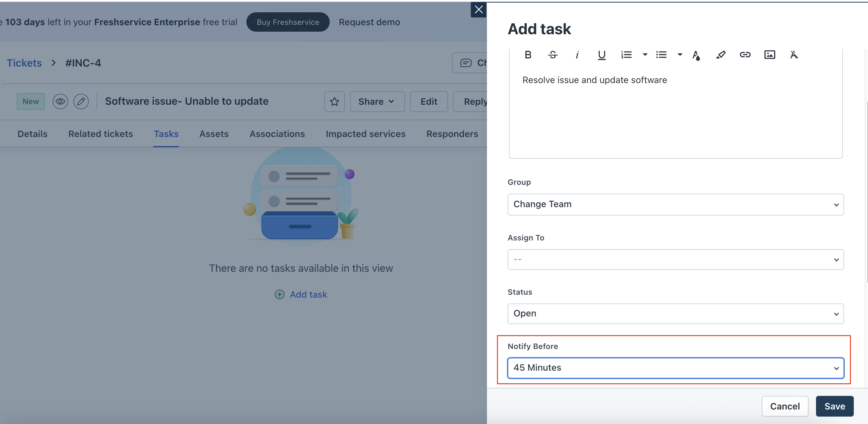Viewport: 868px width, 424px height.
Task: Open the Status dropdown
Action: (x=675, y=314)
